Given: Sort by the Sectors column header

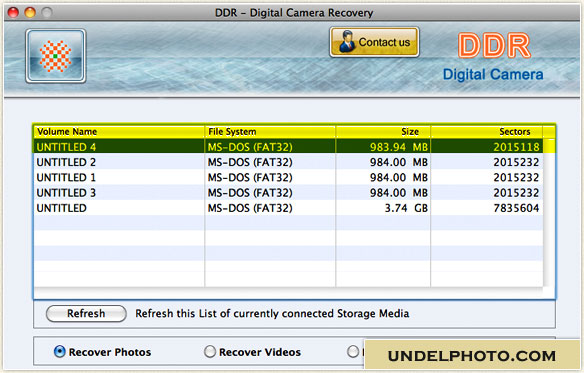Looking at the screenshot, I should [487, 132].
